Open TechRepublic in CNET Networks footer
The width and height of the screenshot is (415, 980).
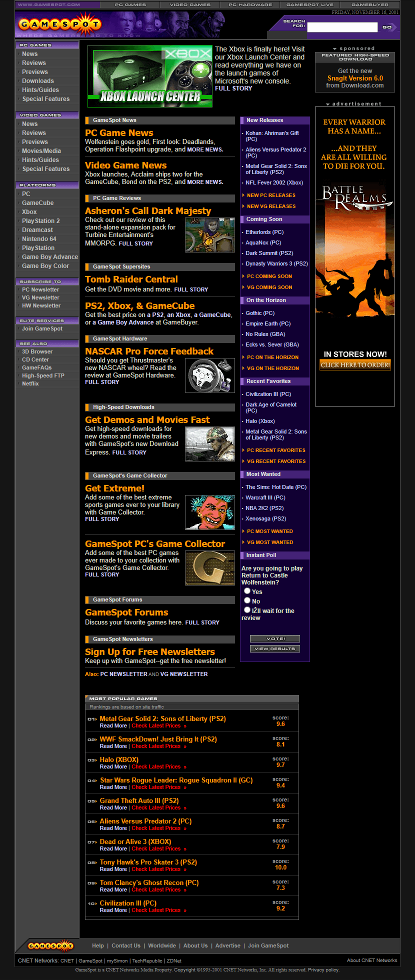click(147, 960)
